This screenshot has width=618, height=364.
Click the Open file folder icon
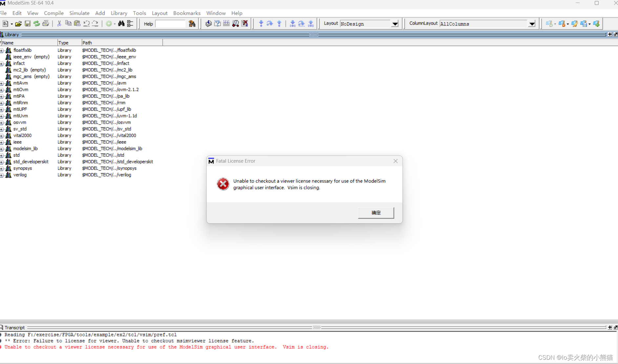coord(18,24)
